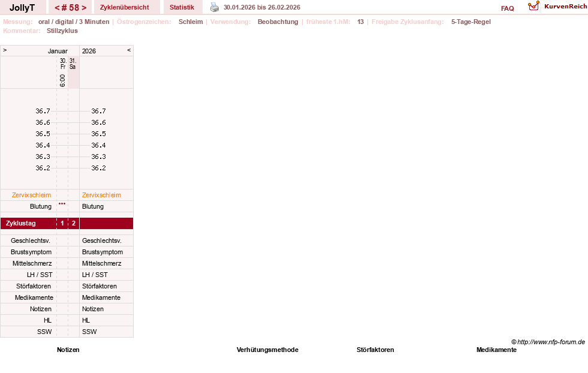The width and height of the screenshot is (588, 373).
Task: Go to previous cycle with the left arrow
Action: (57, 8)
